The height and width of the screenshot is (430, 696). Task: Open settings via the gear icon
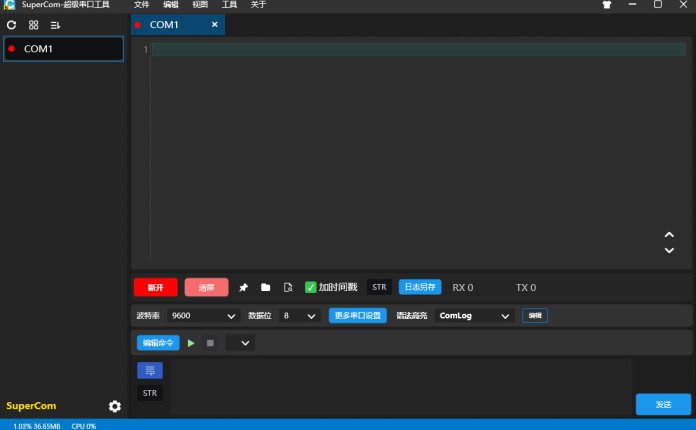pos(115,406)
